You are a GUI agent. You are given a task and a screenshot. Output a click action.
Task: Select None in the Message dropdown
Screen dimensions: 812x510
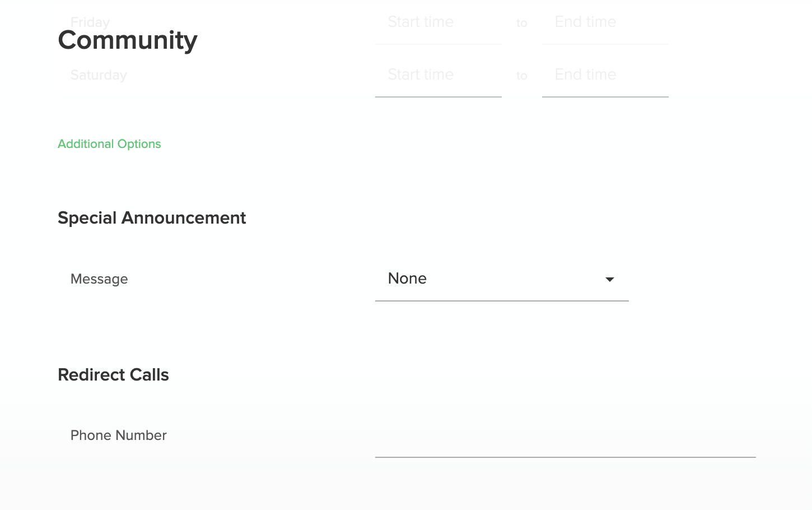coord(408,279)
